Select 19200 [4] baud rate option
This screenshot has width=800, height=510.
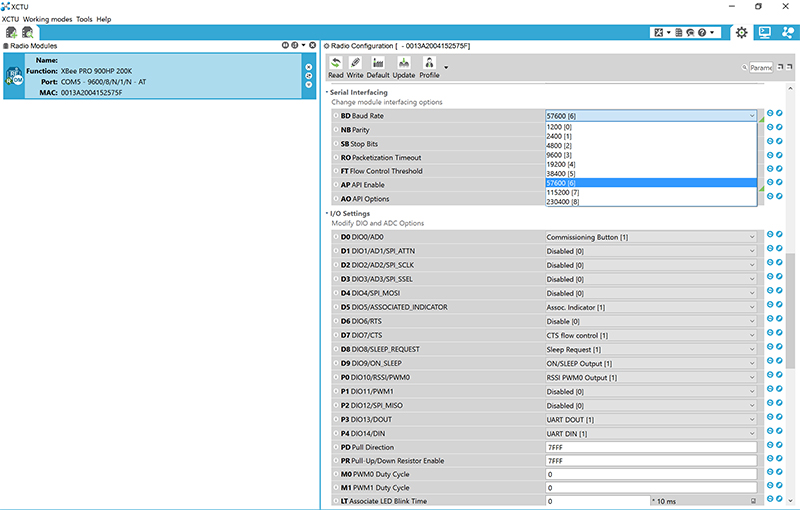click(651, 164)
